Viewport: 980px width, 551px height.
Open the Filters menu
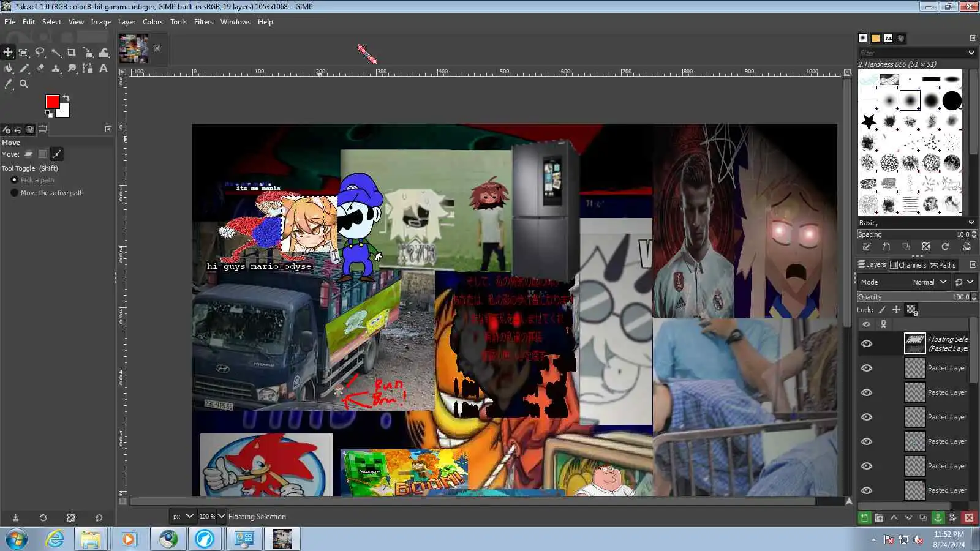tap(203, 22)
